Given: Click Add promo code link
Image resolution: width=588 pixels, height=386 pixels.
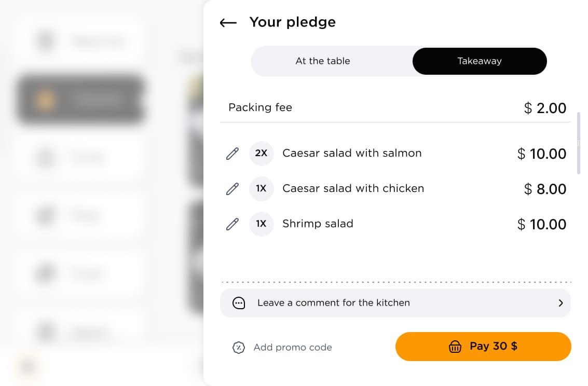Looking at the screenshot, I should pos(293,348).
